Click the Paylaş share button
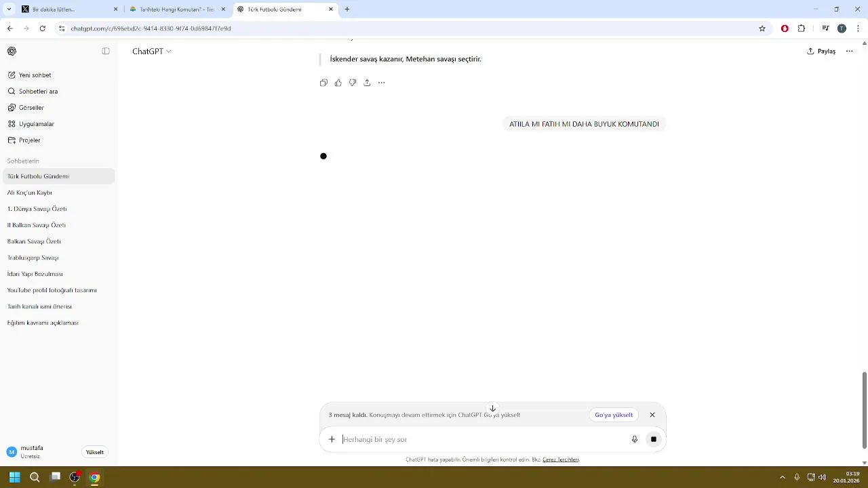Viewport: 868px width, 488px height. [x=821, y=51]
